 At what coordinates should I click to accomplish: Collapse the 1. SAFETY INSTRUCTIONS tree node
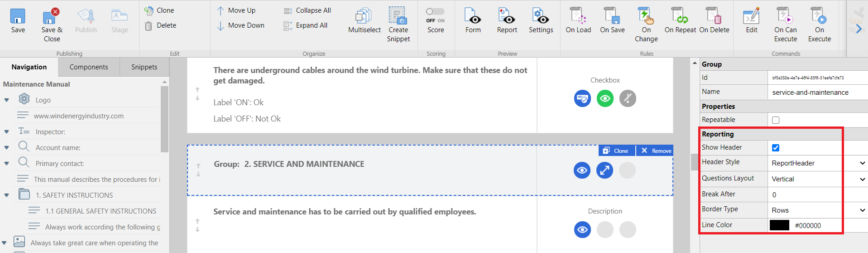[x=6, y=195]
